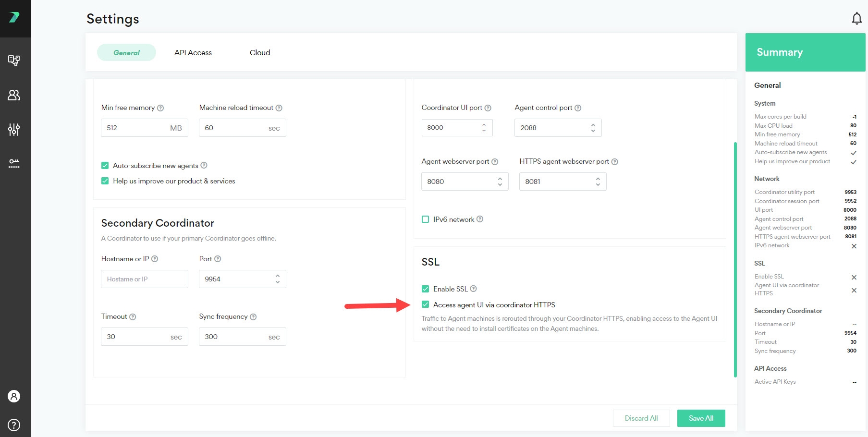Open the help question mark in sidebar

click(14, 425)
